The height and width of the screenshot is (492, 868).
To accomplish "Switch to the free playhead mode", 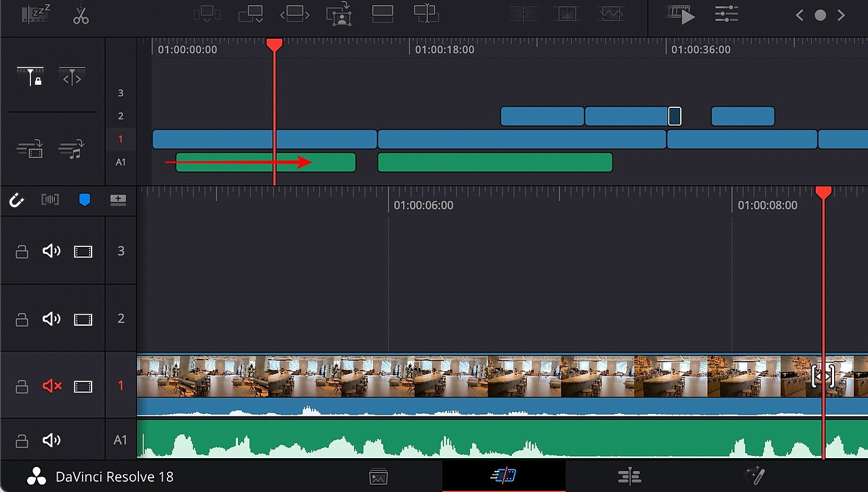I will click(x=72, y=76).
